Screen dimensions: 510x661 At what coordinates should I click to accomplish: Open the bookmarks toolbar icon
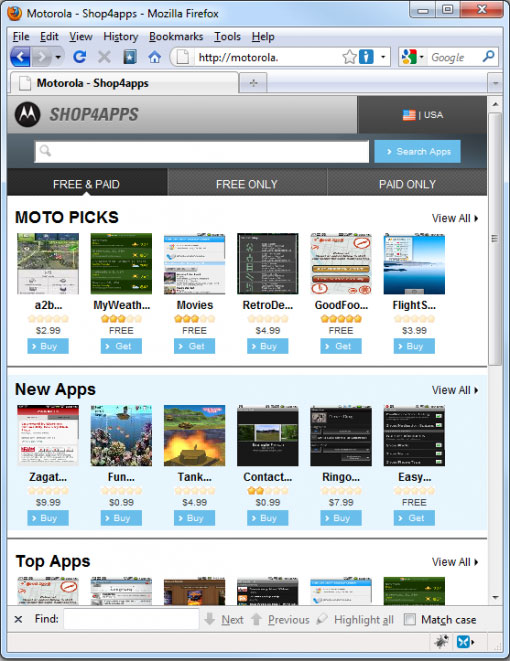(130, 57)
